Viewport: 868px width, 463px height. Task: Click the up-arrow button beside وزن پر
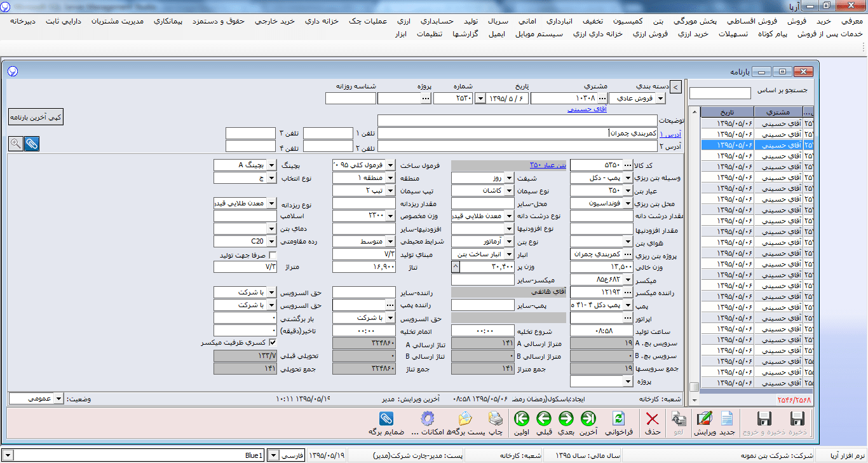tap(455, 267)
